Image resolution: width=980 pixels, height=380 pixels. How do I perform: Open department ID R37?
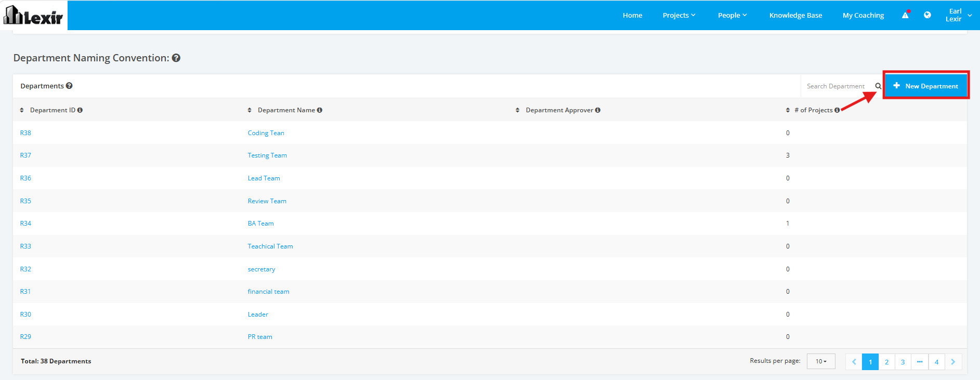pyautogui.click(x=25, y=155)
